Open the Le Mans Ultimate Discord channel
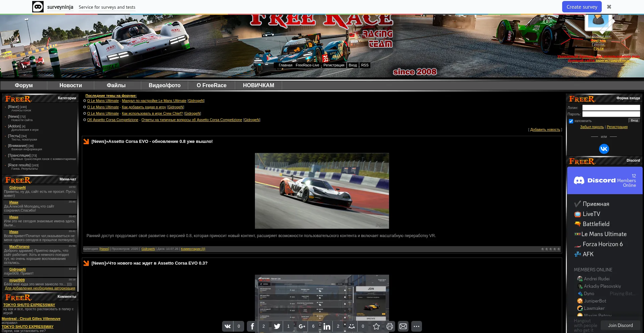The height and width of the screenshot is (333, 644). [x=600, y=234]
